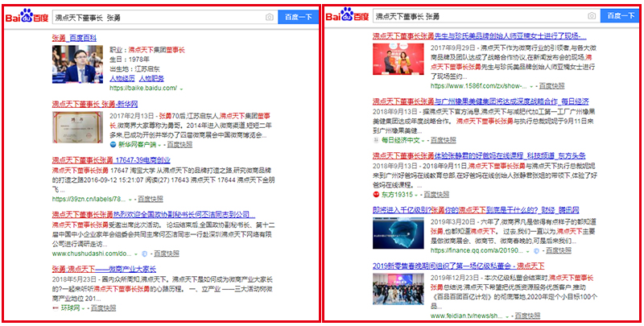Click the 每日经济中文 source icon

(x=375, y=139)
